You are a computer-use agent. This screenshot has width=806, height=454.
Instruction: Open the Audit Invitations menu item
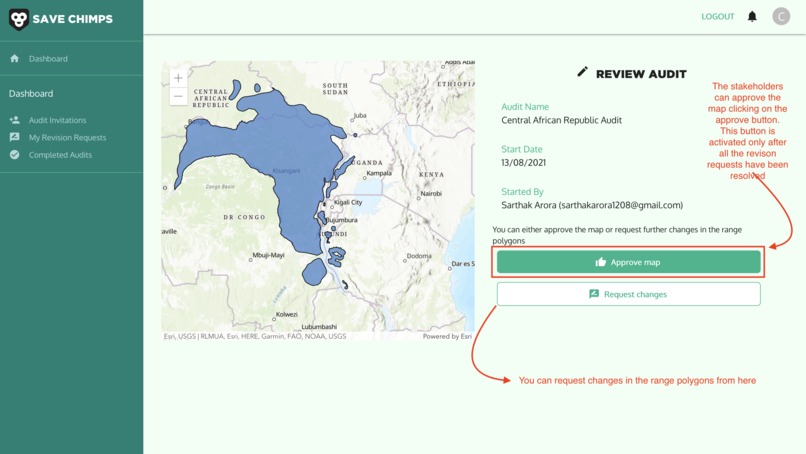coord(58,120)
